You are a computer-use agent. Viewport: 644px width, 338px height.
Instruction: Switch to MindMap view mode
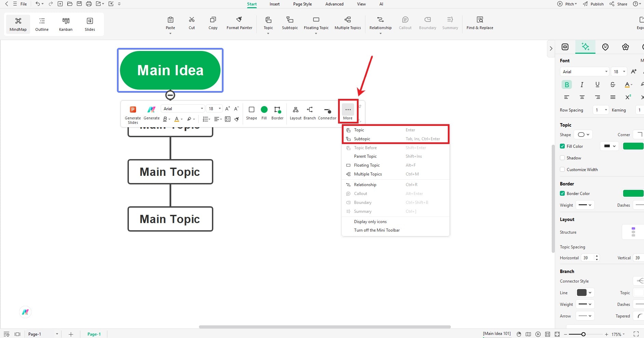pyautogui.click(x=18, y=24)
